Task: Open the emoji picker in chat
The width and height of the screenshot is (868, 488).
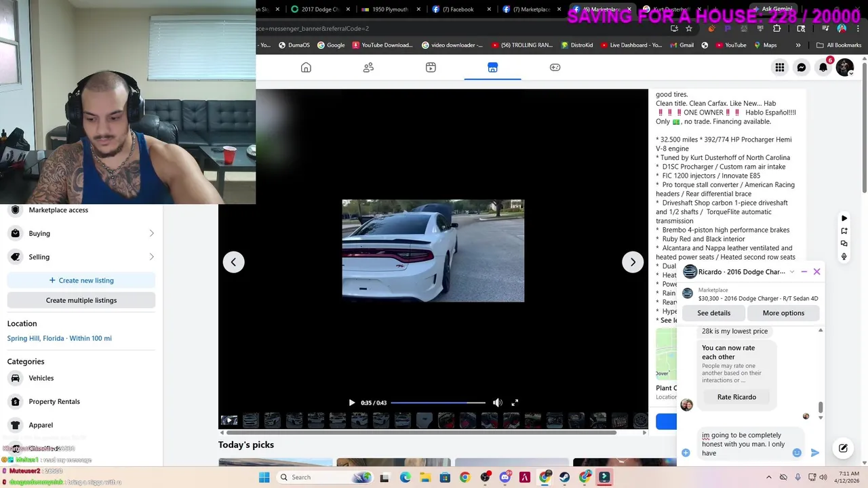Action: tap(797, 453)
